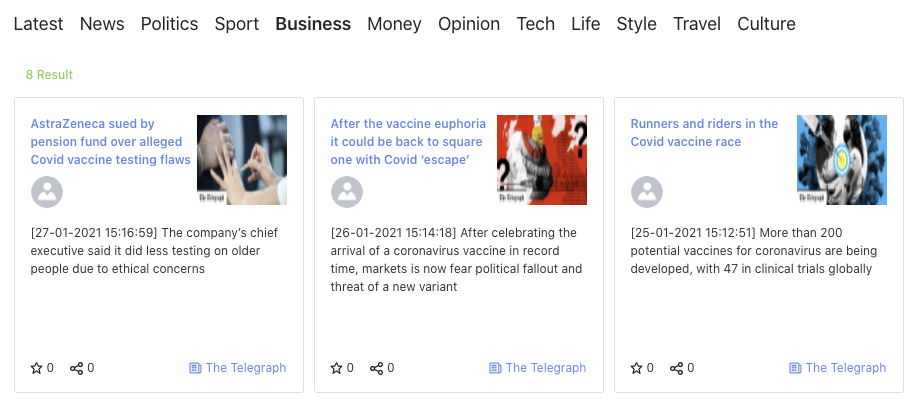The image size is (917, 411).
Task: Share the Covid vaccine race article
Action: tap(676, 368)
